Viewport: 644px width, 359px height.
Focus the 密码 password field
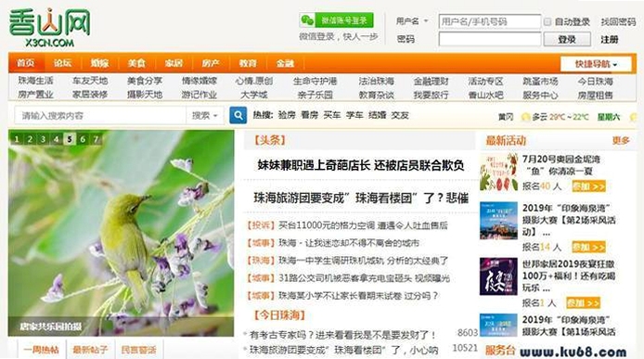490,40
